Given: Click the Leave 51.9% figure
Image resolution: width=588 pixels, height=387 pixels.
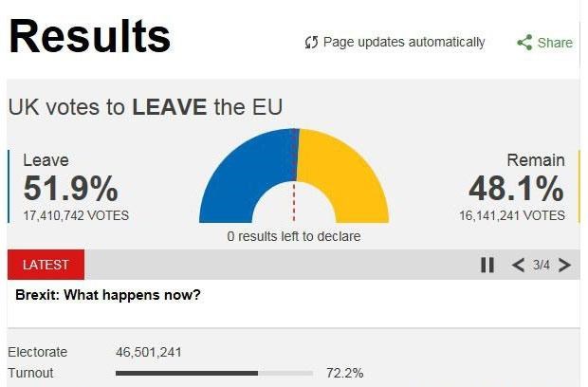Looking at the screenshot, I should [70, 188].
